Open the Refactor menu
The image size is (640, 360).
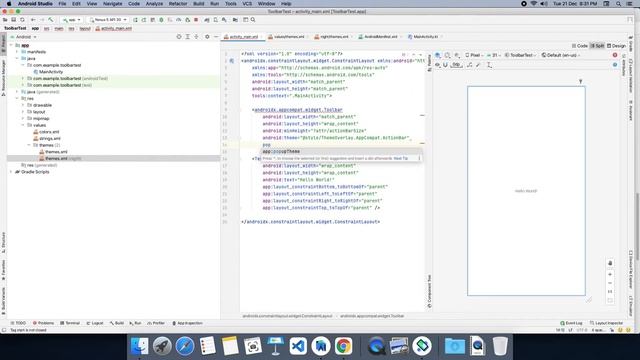[178, 4]
